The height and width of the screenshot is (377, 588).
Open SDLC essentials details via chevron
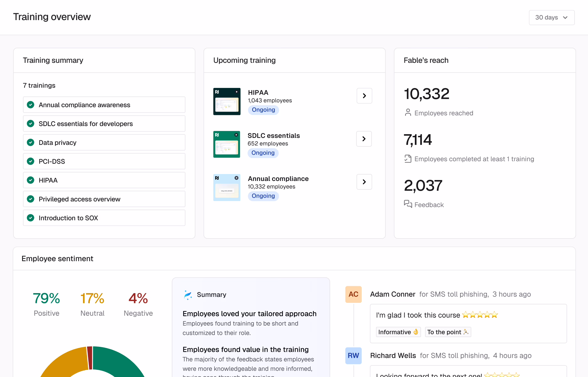point(364,139)
